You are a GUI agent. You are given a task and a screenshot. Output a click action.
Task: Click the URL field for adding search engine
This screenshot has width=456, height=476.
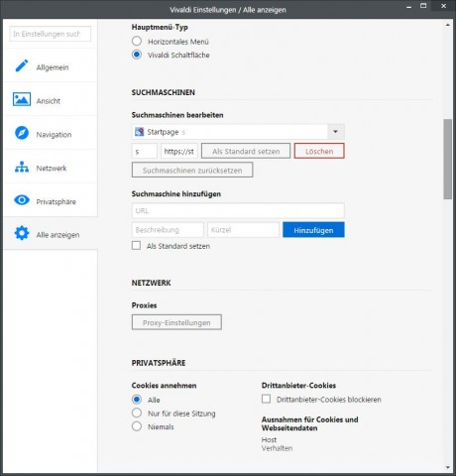[238, 210]
